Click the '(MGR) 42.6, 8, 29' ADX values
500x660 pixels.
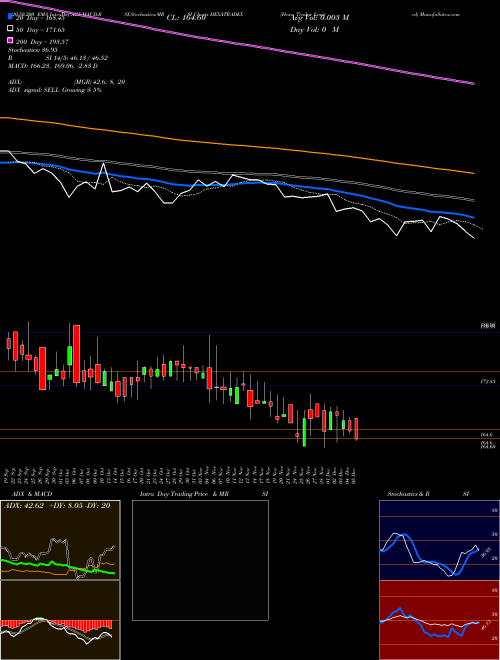[99, 82]
